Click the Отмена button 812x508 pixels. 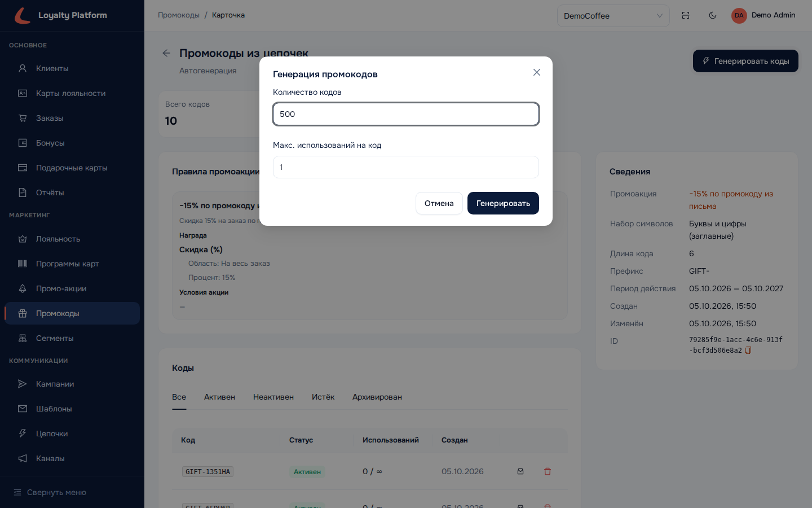pos(439,203)
